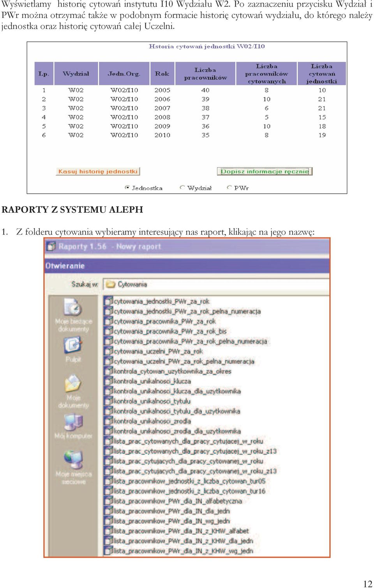This screenshot has height=588, width=374.
Task: Click the file icon of kontrola_unikalnosci_klucza
Action: point(108,381)
